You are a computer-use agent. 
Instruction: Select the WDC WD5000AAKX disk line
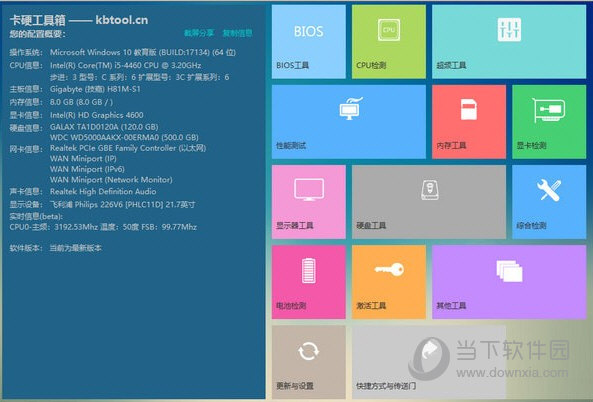[x=124, y=137]
